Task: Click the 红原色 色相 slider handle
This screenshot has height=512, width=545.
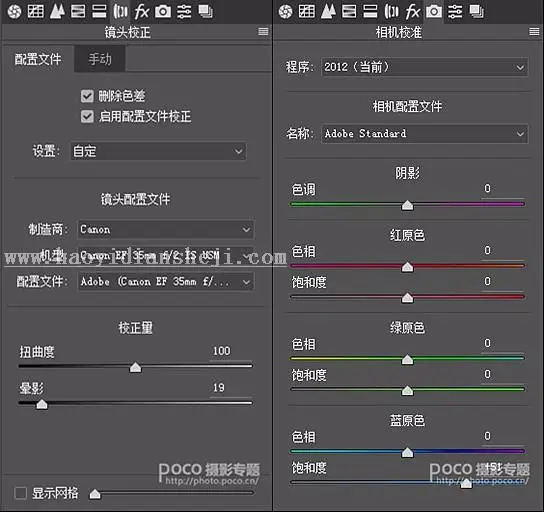Action: coord(407,267)
